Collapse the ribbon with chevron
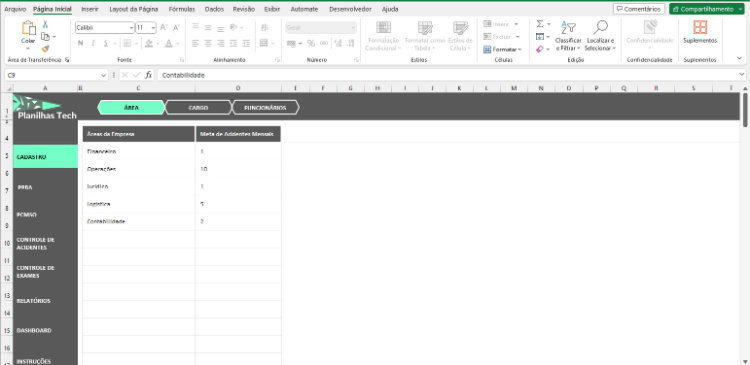The height and width of the screenshot is (365, 750). pos(739,58)
